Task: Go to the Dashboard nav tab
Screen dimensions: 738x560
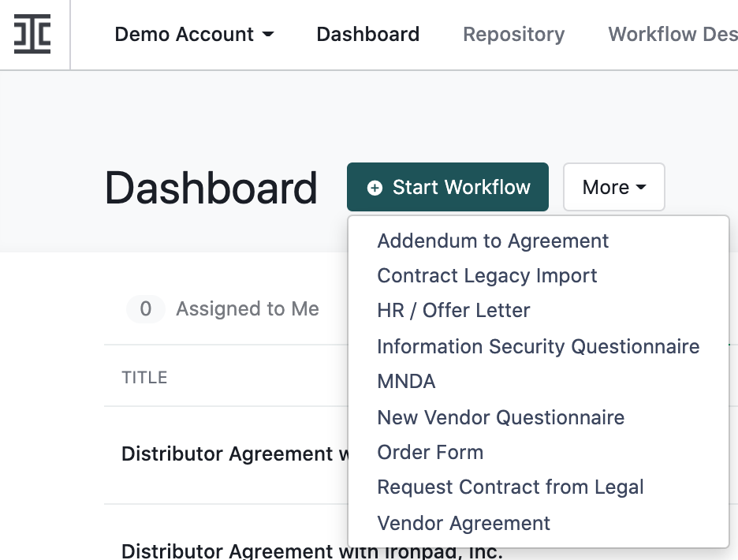Action: [367, 35]
